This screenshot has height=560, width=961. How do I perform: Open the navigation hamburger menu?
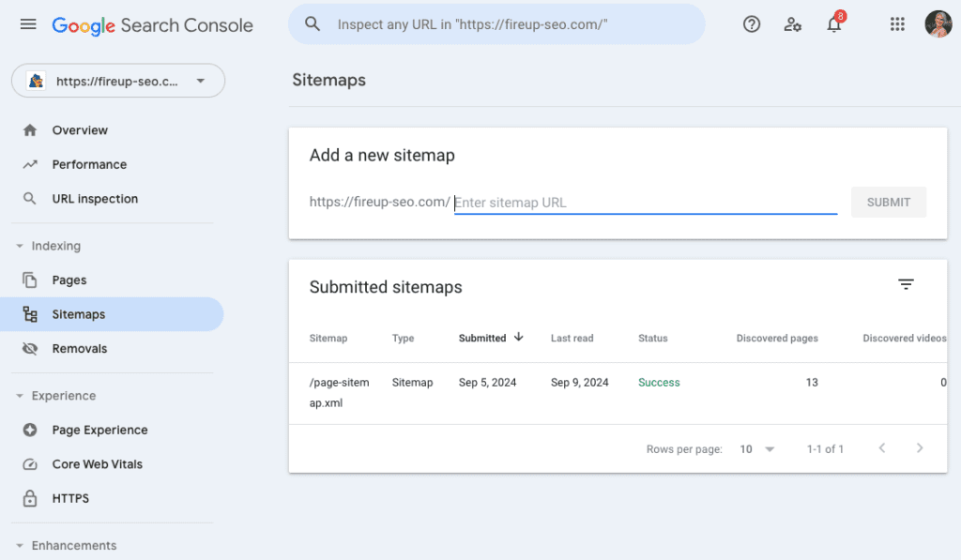pos(28,24)
